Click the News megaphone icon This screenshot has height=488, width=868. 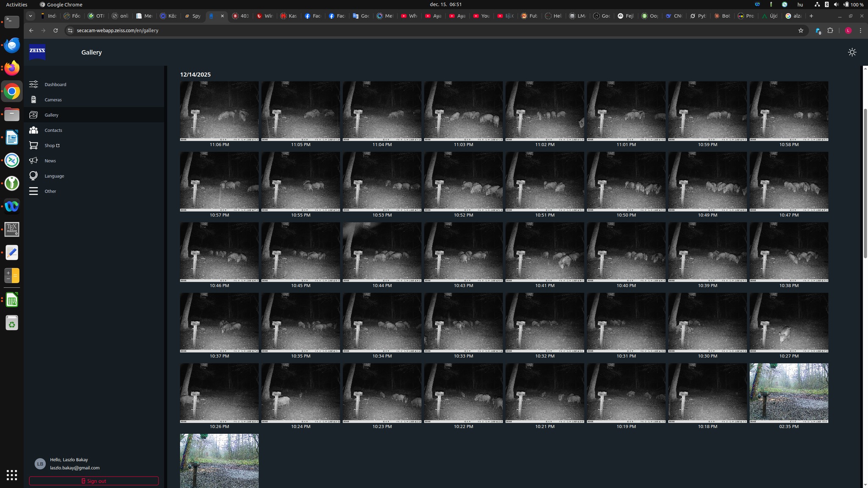33,161
